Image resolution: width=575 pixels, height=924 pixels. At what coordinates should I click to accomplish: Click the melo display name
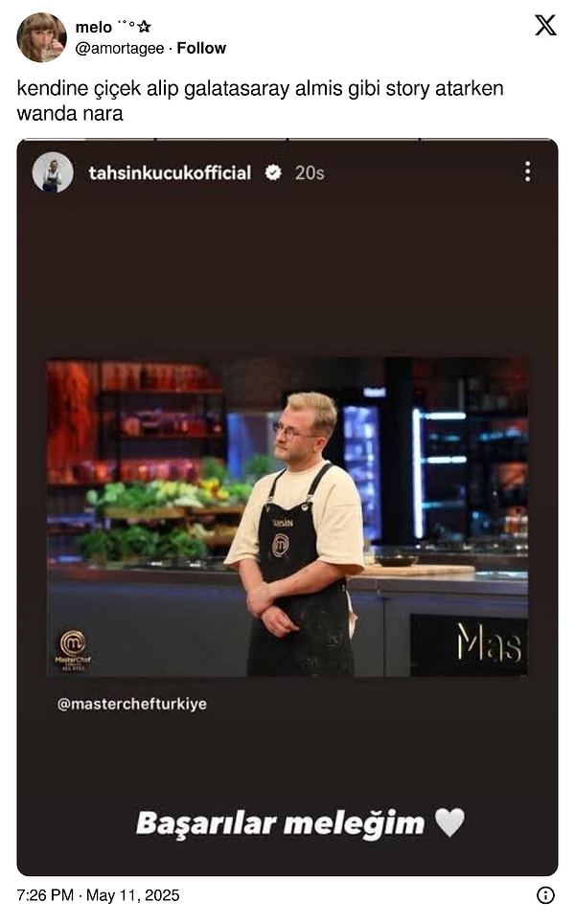94,27
